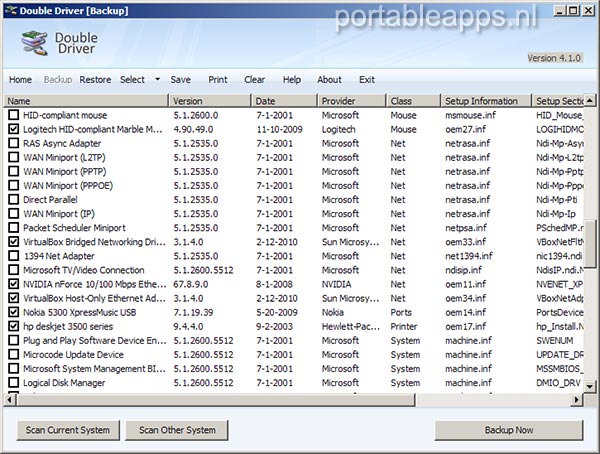The image size is (600, 454).
Task: Click the WAN Miniport (IP) row name
Action: tap(59, 214)
